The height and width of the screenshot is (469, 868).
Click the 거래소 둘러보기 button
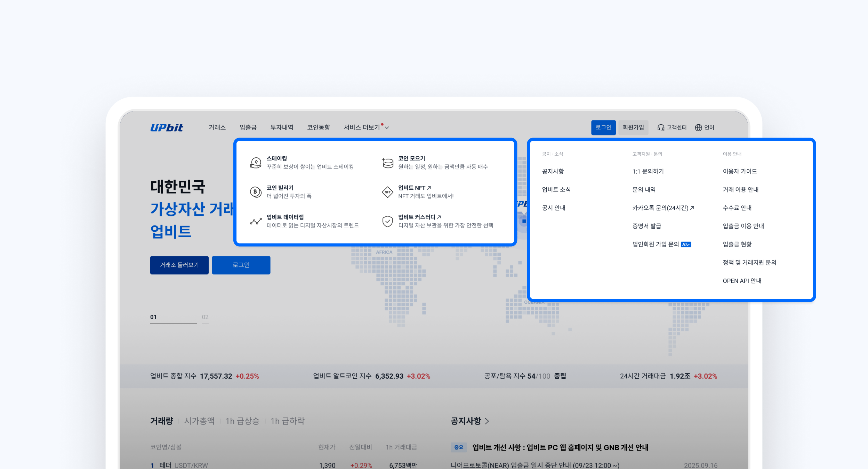(179, 265)
